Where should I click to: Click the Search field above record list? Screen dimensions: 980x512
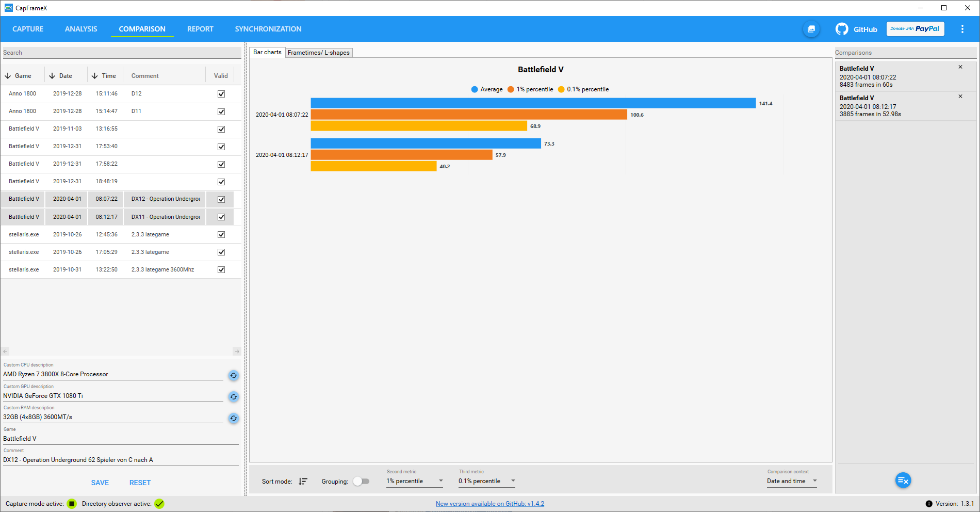[122, 53]
